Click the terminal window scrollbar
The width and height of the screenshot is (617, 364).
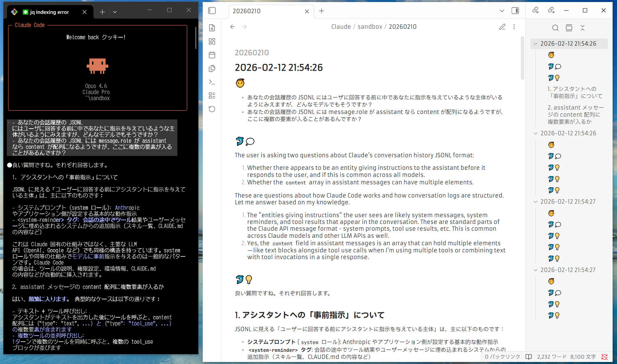tap(196, 38)
